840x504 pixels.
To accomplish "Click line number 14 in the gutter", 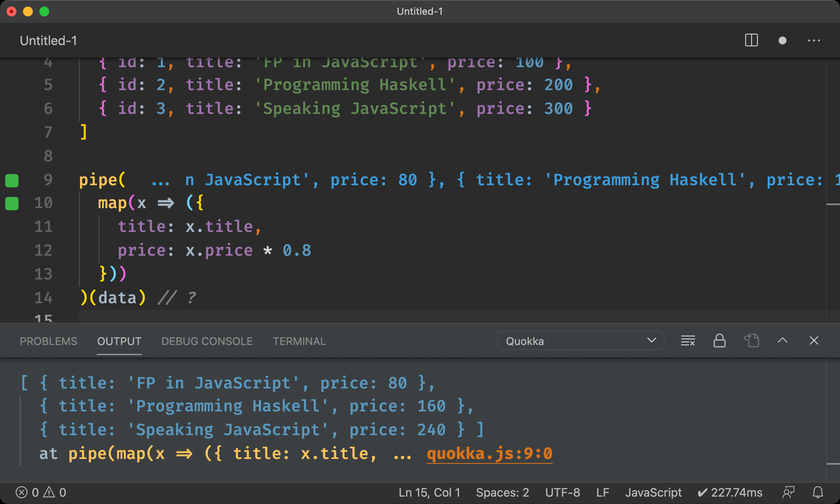I will click(43, 298).
